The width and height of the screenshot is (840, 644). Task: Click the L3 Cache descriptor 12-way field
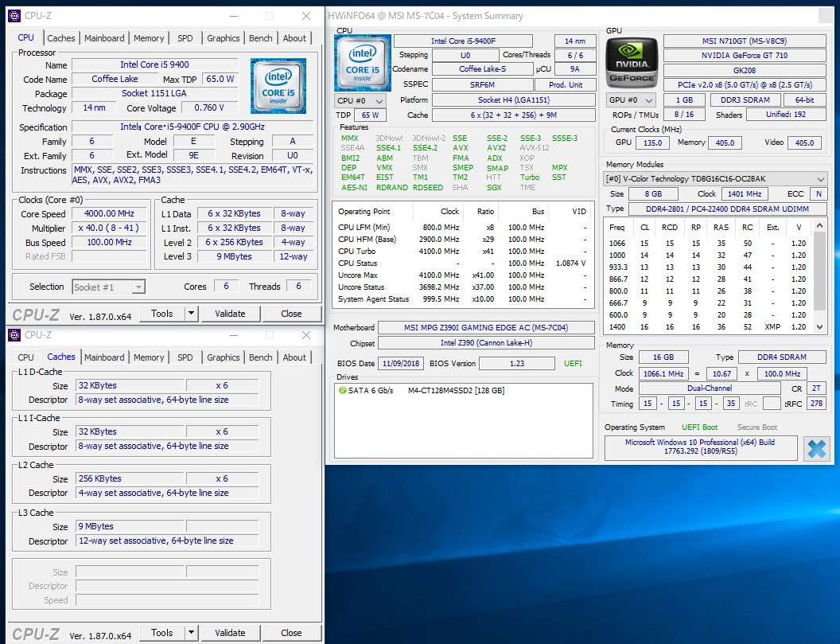pos(167,541)
